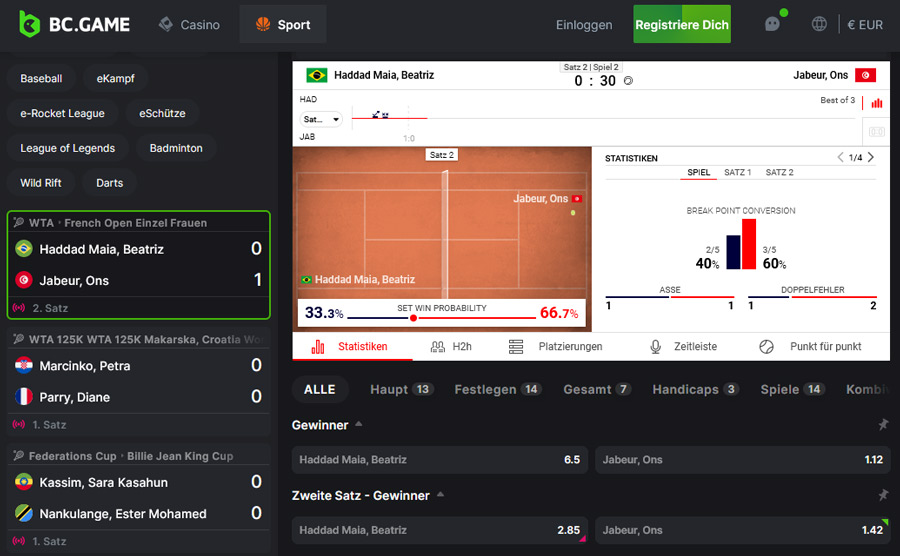Click live icon next to 2. Satz
The width and height of the screenshot is (900, 556).
[x=19, y=308]
